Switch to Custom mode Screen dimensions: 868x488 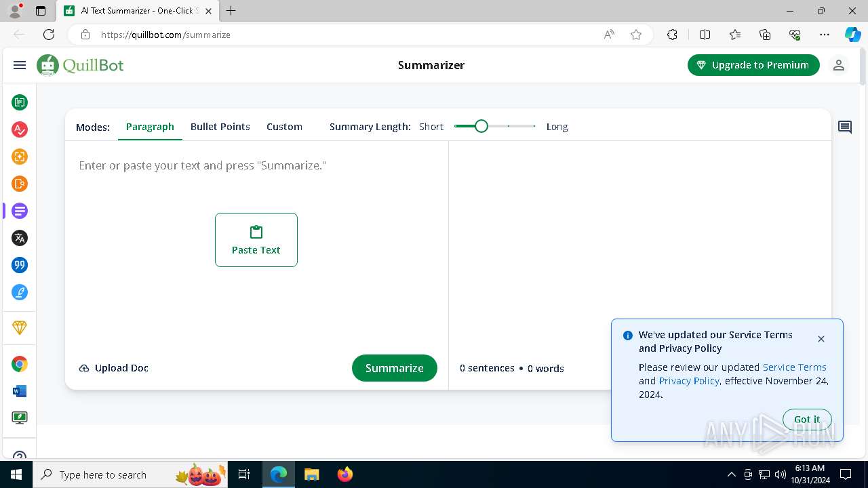click(284, 127)
